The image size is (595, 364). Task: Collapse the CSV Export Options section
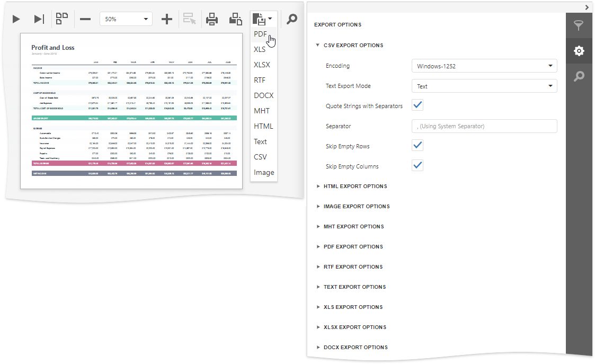pyautogui.click(x=352, y=46)
